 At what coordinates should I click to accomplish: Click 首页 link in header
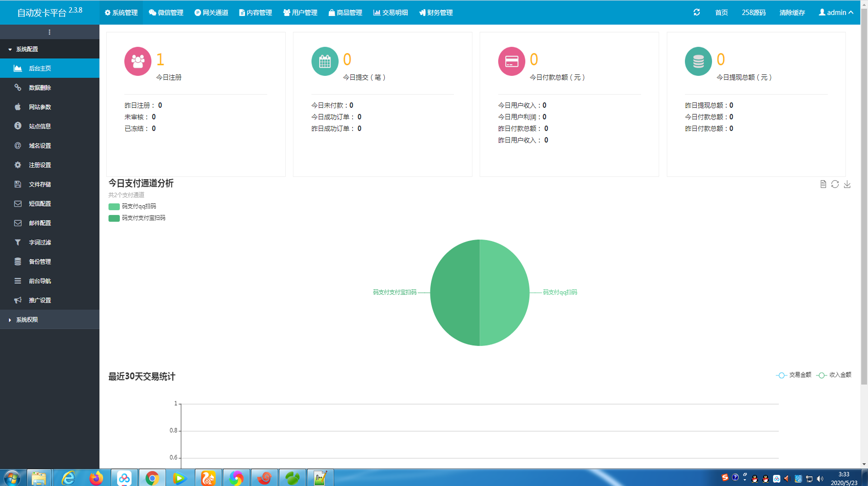coord(722,13)
